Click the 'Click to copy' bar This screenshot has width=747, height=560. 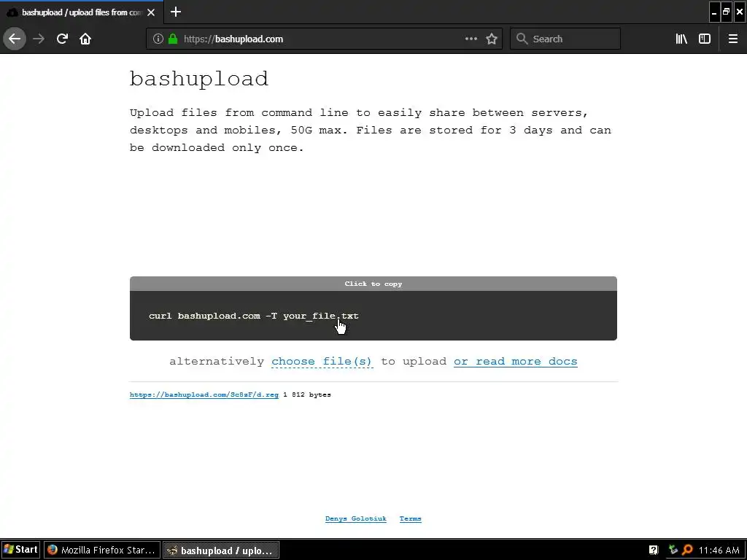[373, 284]
